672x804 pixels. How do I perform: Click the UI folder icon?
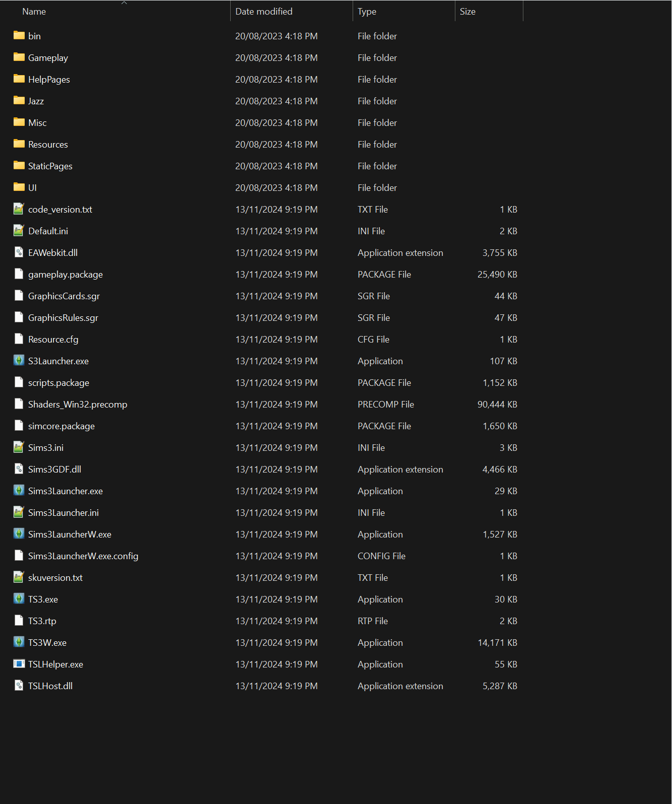tap(19, 187)
